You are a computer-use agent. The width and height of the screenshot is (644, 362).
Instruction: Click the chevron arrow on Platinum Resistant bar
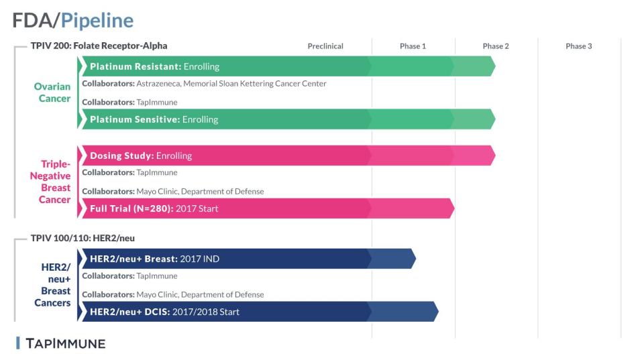click(x=83, y=66)
